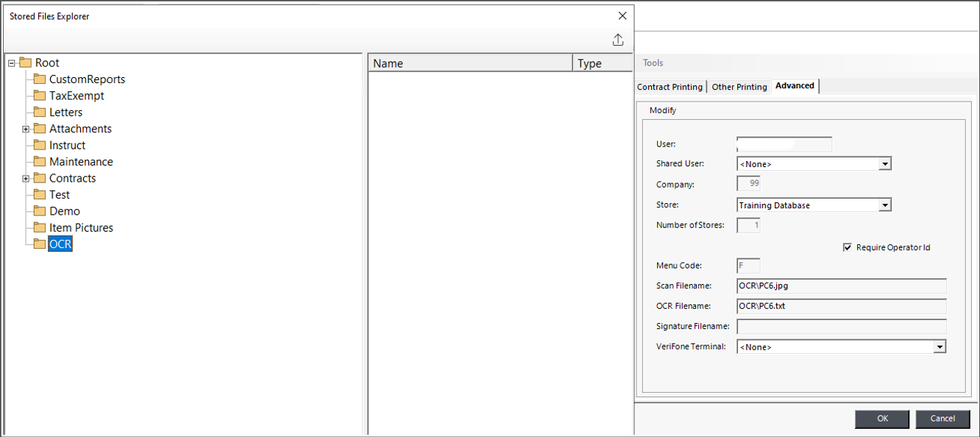Select the Item Pictures folder icon

pyautogui.click(x=40, y=228)
